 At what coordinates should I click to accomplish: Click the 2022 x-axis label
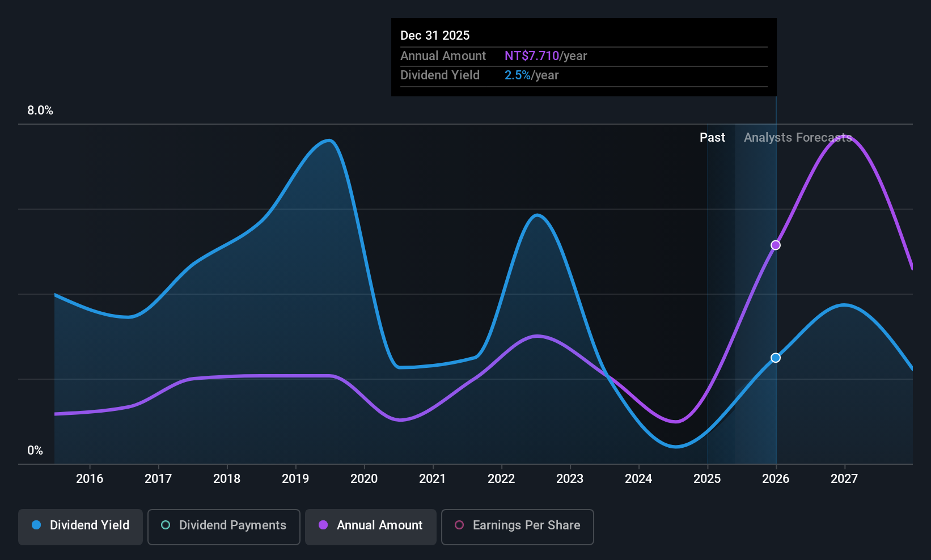click(x=501, y=478)
